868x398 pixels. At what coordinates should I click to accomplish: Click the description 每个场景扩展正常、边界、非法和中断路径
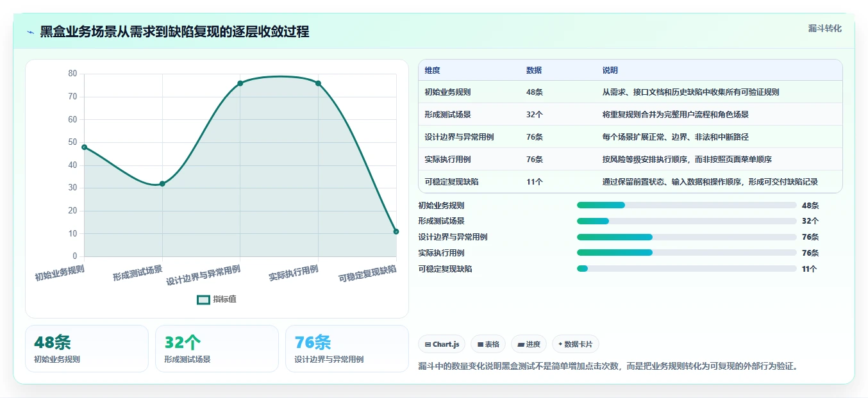pyautogui.click(x=676, y=137)
